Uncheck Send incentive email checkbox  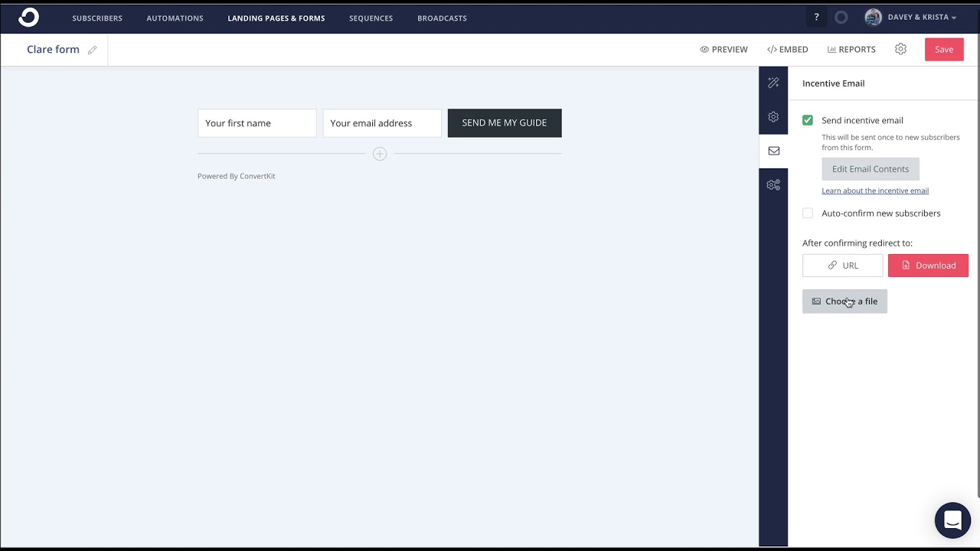[x=808, y=120]
